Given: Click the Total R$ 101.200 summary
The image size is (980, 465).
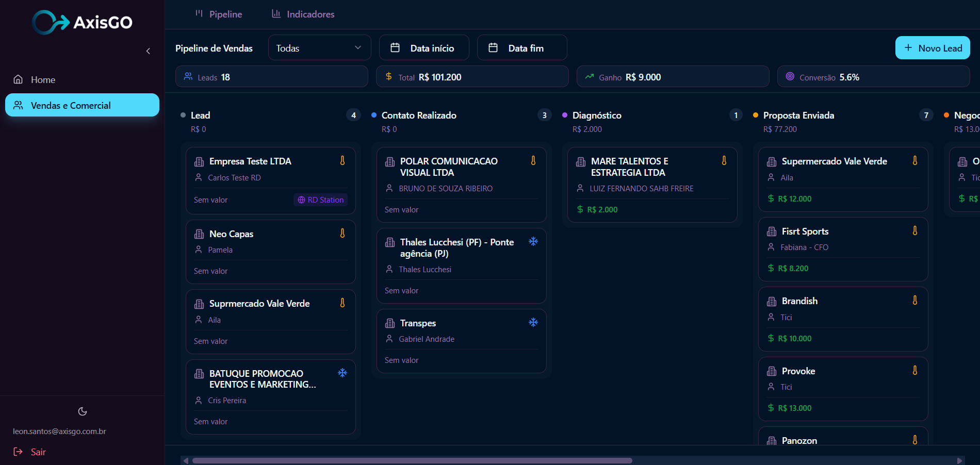Looking at the screenshot, I should [x=472, y=77].
